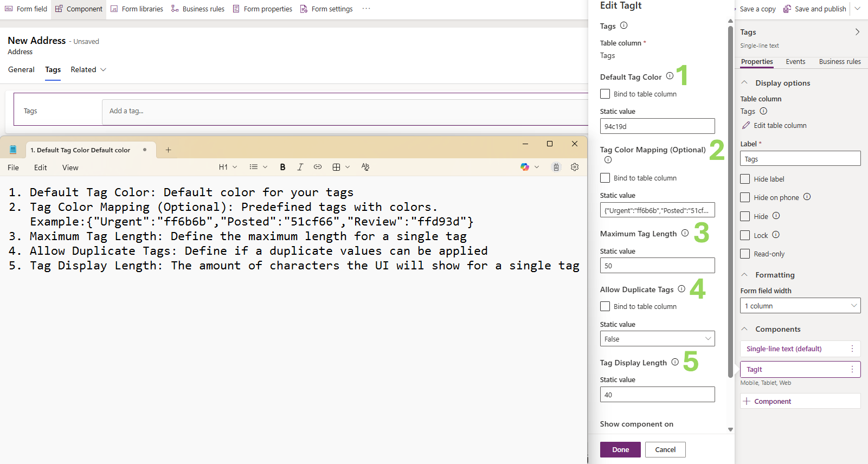Click Notepad clear formatting icon
This screenshot has width=868, height=464.
(x=365, y=167)
